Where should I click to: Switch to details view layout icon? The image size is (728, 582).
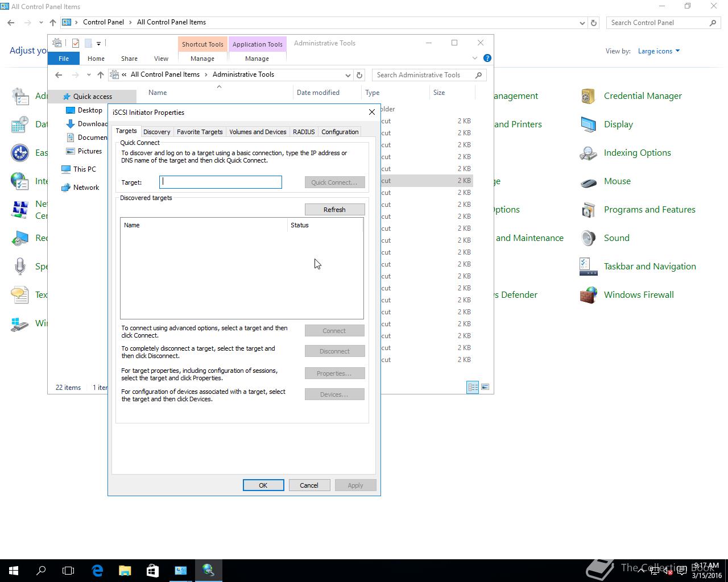click(473, 387)
